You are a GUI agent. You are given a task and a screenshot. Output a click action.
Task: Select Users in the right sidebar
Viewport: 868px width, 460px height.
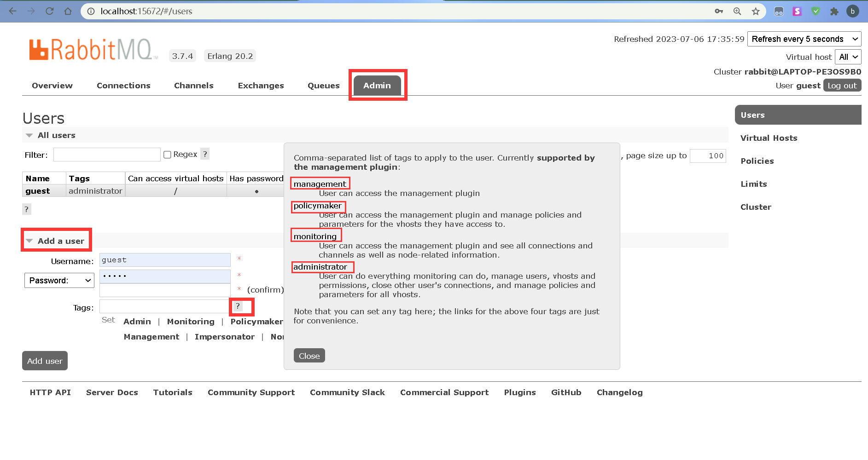pyautogui.click(x=798, y=115)
